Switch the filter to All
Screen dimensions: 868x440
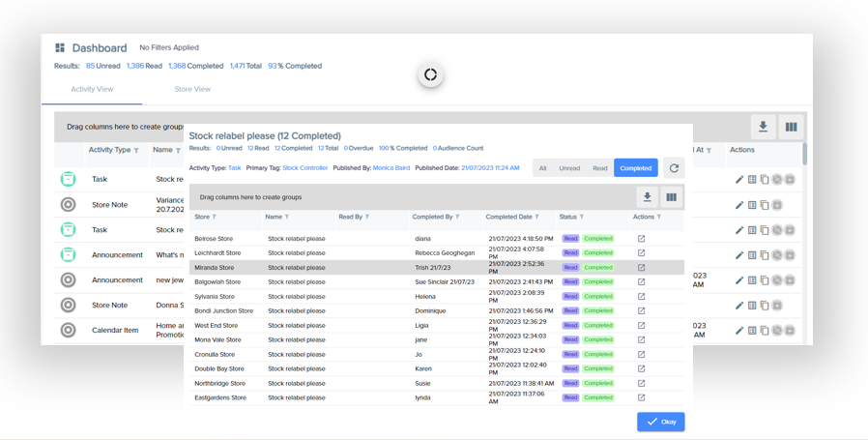pyautogui.click(x=542, y=168)
